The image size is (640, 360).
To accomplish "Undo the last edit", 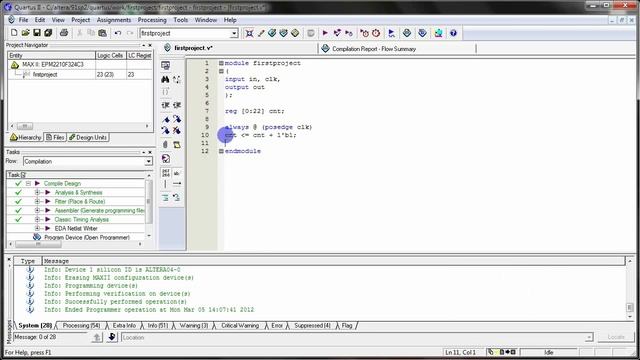I will pyautogui.click(x=118, y=33).
